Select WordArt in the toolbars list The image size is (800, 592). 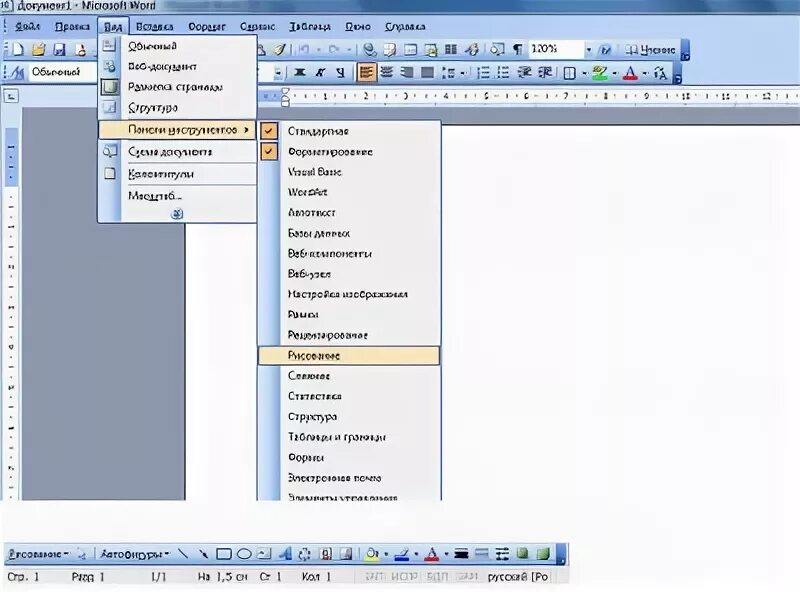tap(349, 192)
